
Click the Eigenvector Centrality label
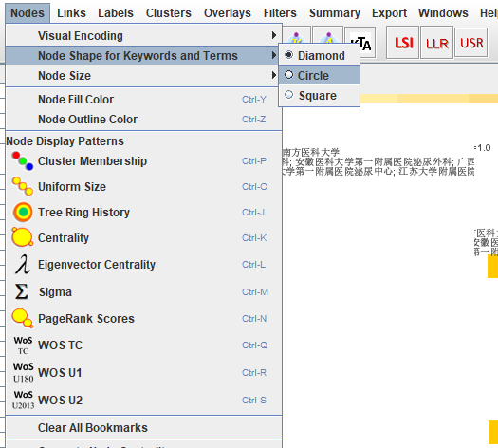(97, 265)
